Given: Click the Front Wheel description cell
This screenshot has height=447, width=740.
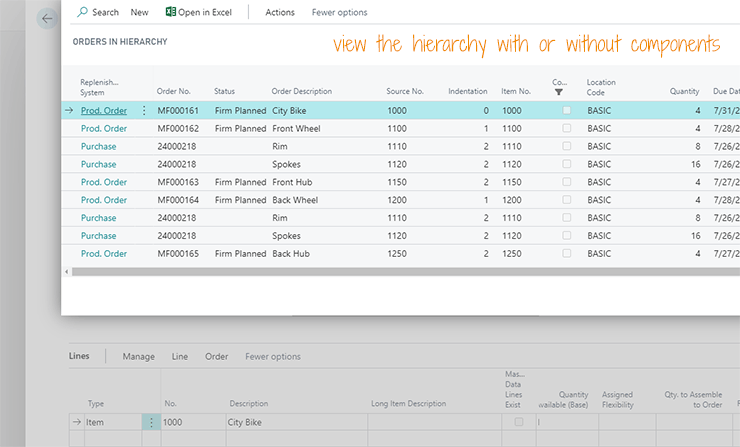Looking at the screenshot, I should click(x=296, y=128).
